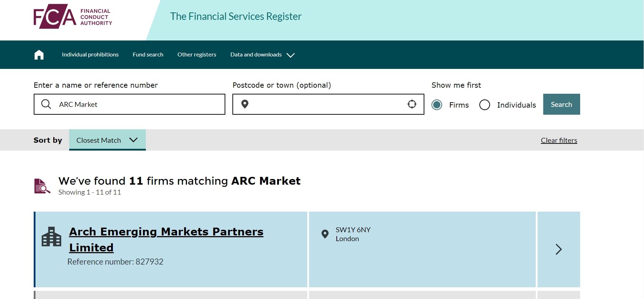The height and width of the screenshot is (299, 644).
Task: Select the Individuals radio button
Action: tap(485, 105)
